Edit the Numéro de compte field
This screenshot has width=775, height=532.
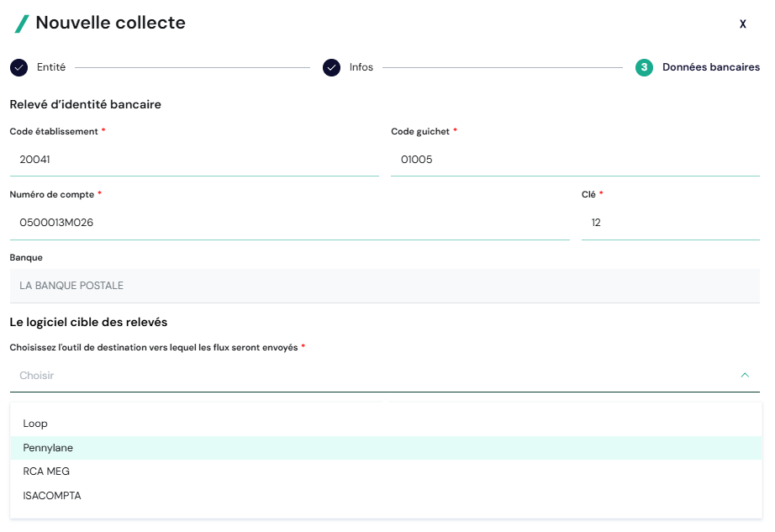click(x=289, y=223)
